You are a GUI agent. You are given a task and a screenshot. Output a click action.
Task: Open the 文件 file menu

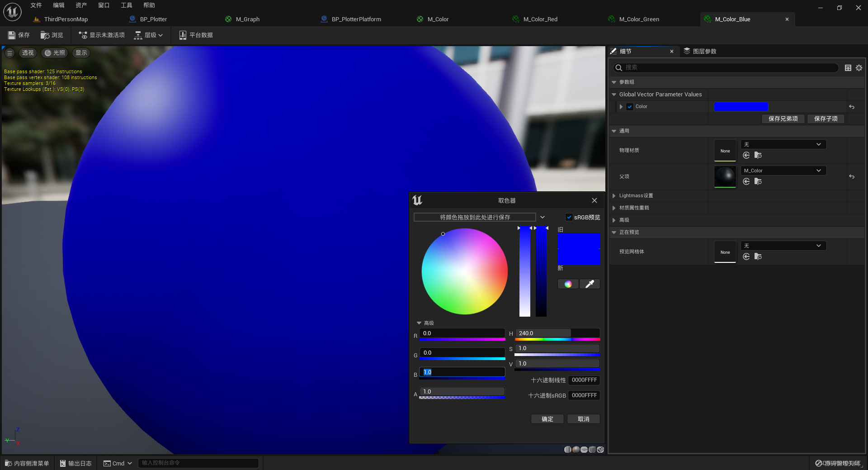tap(36, 5)
